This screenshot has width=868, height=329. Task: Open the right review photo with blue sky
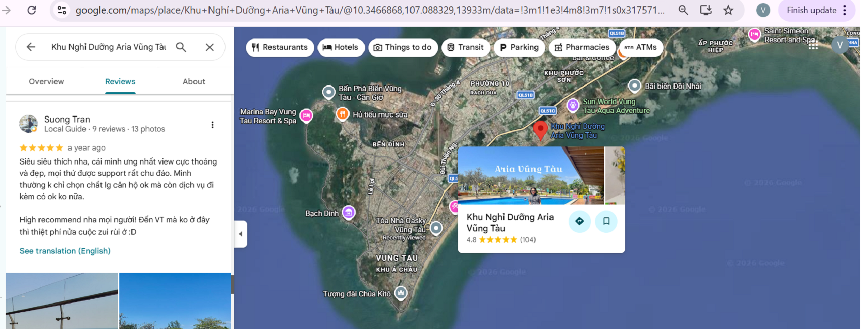point(175,301)
